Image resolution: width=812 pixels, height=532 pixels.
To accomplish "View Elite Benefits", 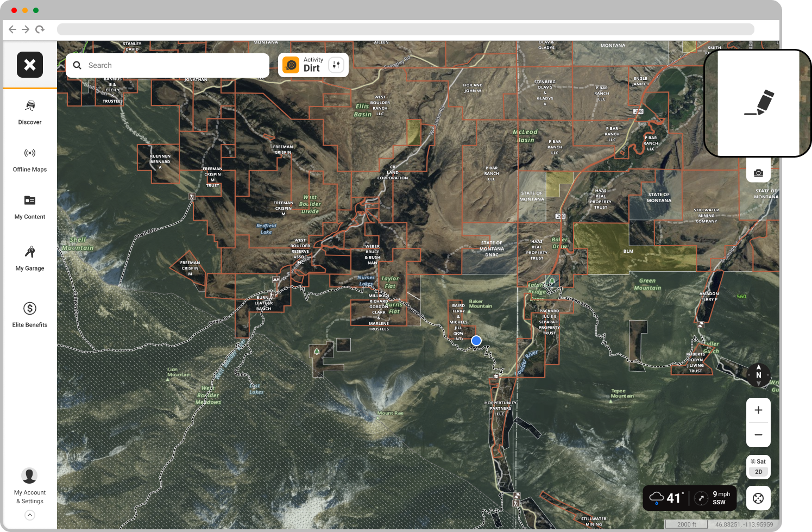I will (x=30, y=315).
